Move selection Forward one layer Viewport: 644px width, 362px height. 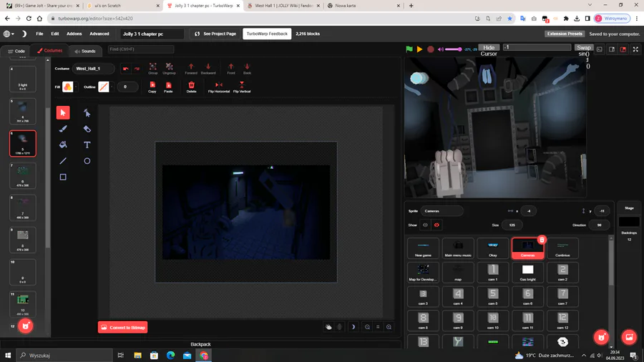click(x=191, y=69)
